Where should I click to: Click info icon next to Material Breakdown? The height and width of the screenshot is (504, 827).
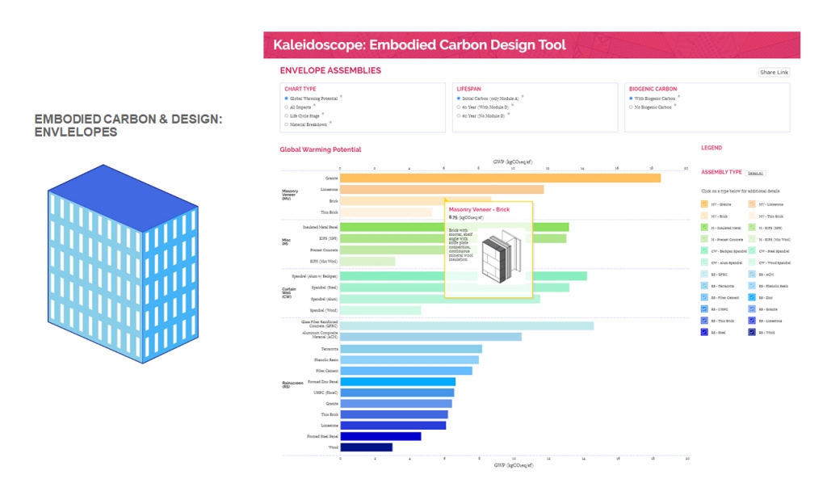(331, 123)
